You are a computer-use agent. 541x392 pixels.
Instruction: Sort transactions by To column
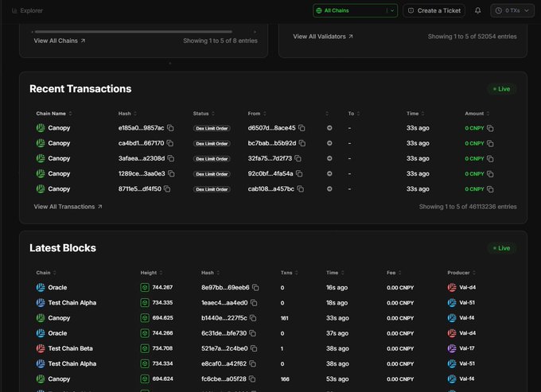coord(354,114)
